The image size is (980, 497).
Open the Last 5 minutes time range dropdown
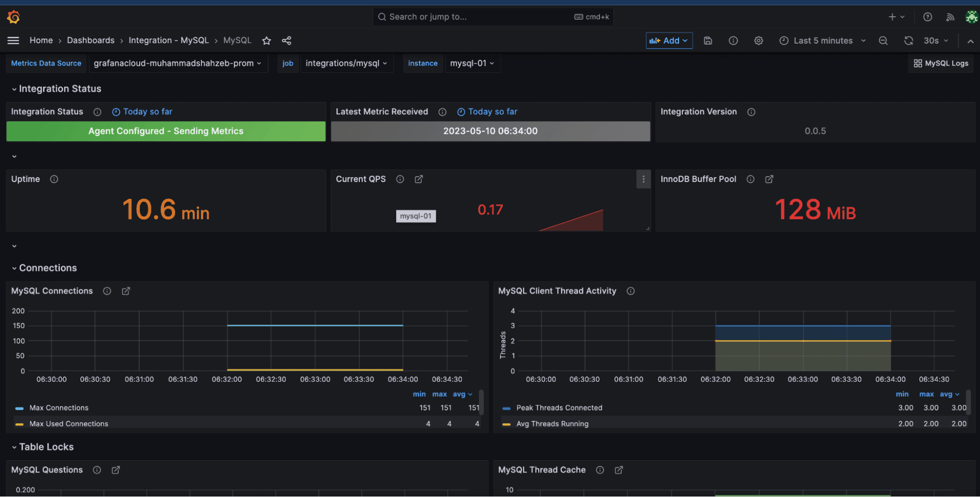tap(822, 41)
